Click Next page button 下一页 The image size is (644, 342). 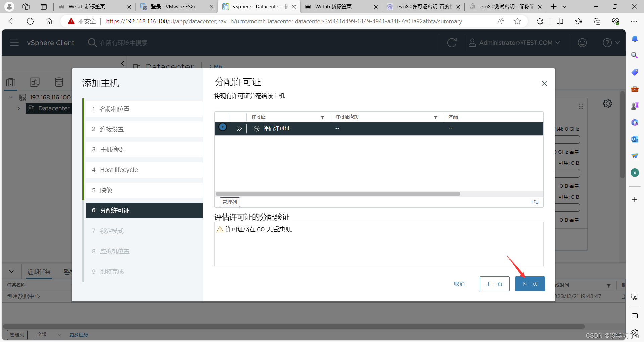click(530, 284)
